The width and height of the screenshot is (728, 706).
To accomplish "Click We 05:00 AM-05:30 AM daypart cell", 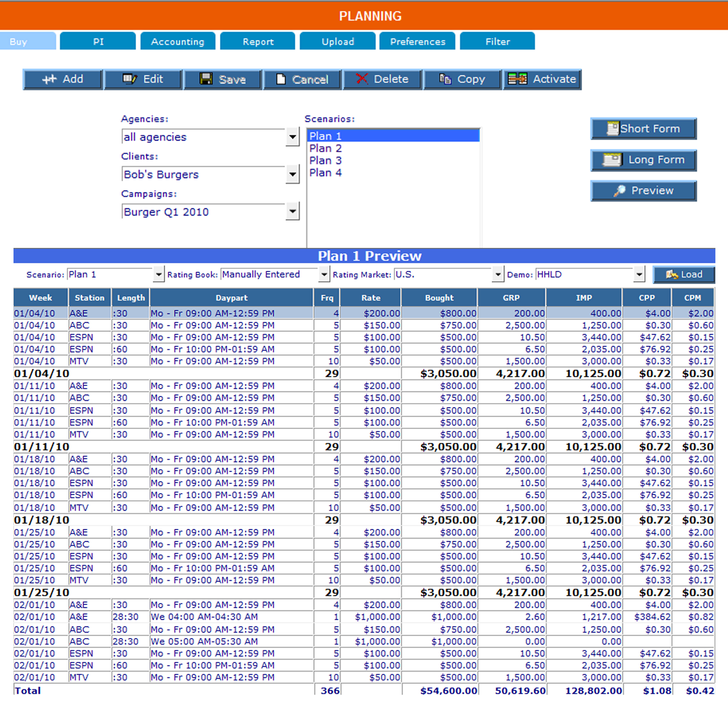I will click(231, 642).
